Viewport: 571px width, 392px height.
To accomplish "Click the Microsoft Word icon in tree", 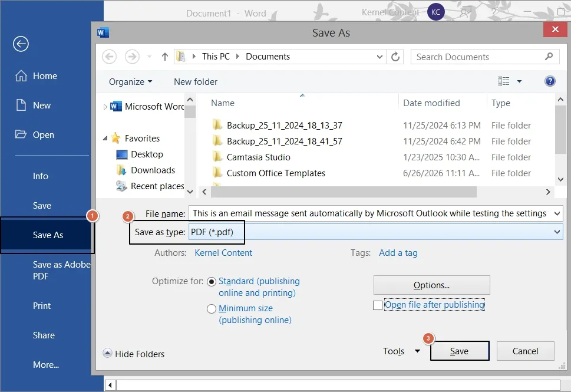I will pos(116,106).
